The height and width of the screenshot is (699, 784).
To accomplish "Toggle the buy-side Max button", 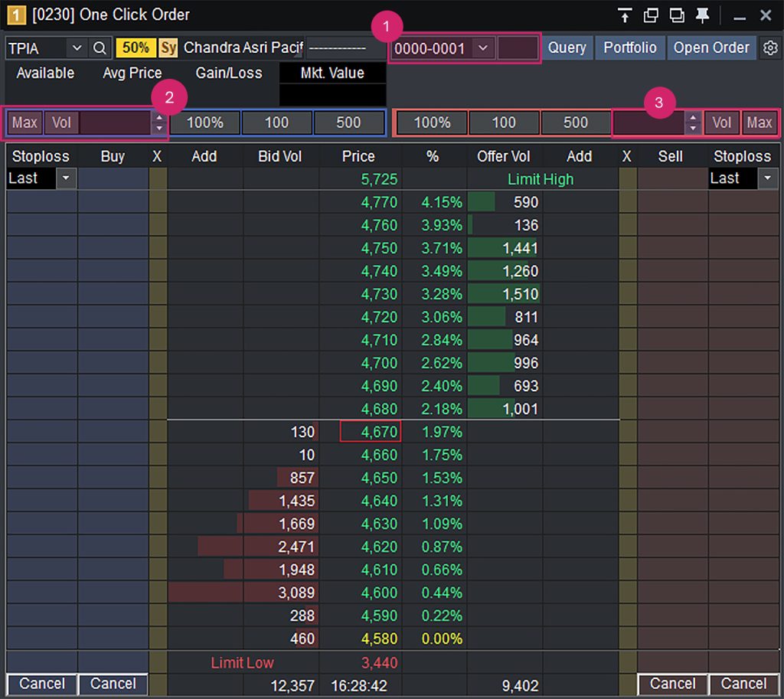I will pos(24,122).
